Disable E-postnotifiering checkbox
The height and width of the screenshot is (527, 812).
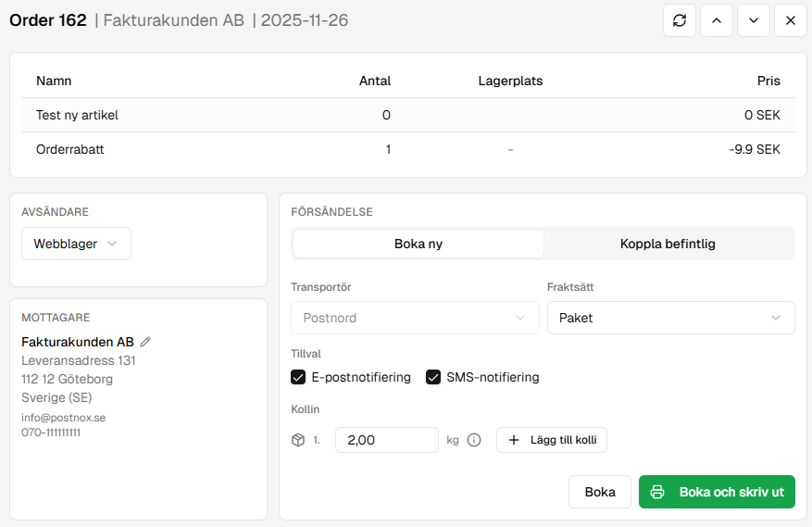click(x=298, y=377)
